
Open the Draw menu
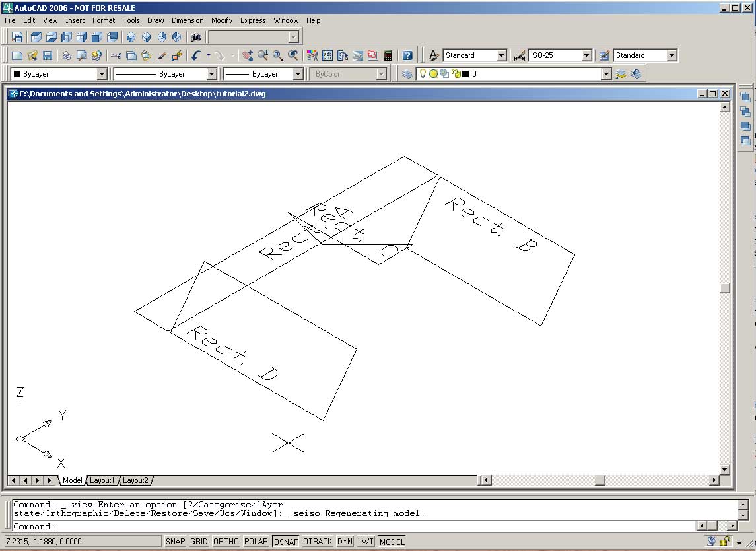tap(155, 20)
